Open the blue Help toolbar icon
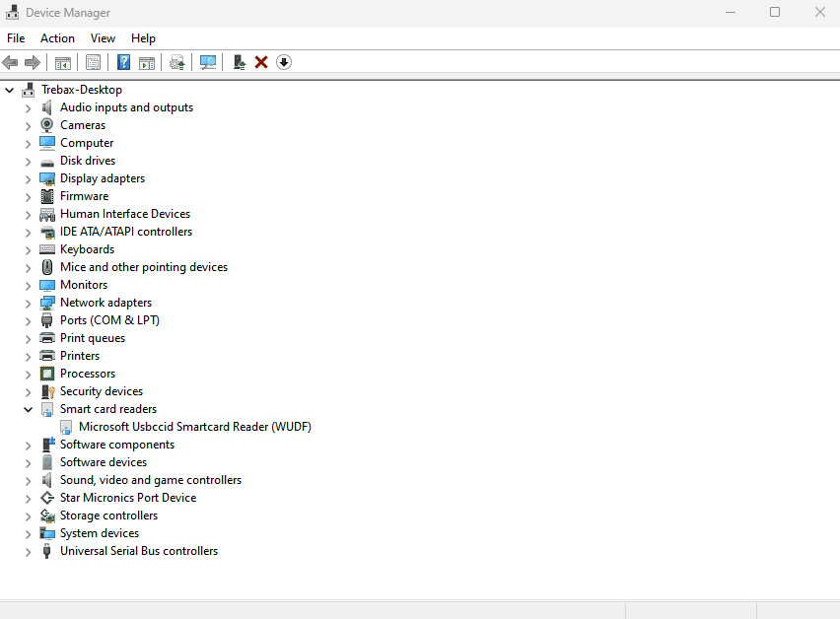This screenshot has height=619, width=840. click(x=123, y=62)
